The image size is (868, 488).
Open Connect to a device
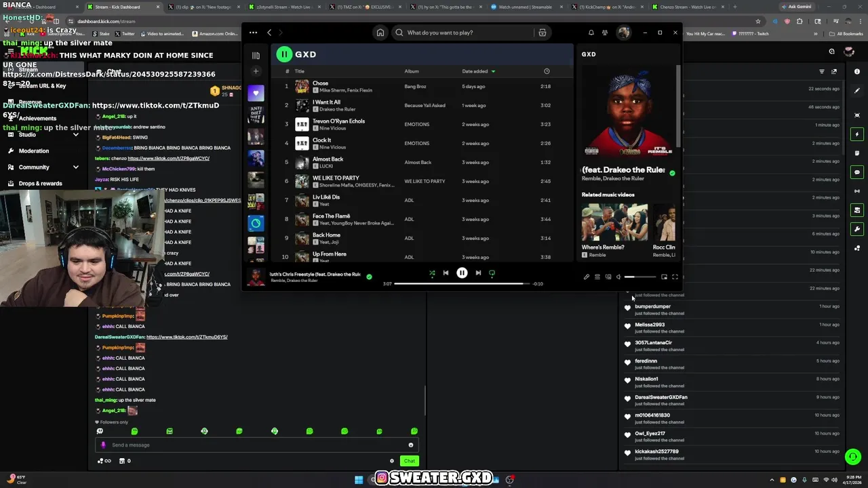click(x=608, y=277)
